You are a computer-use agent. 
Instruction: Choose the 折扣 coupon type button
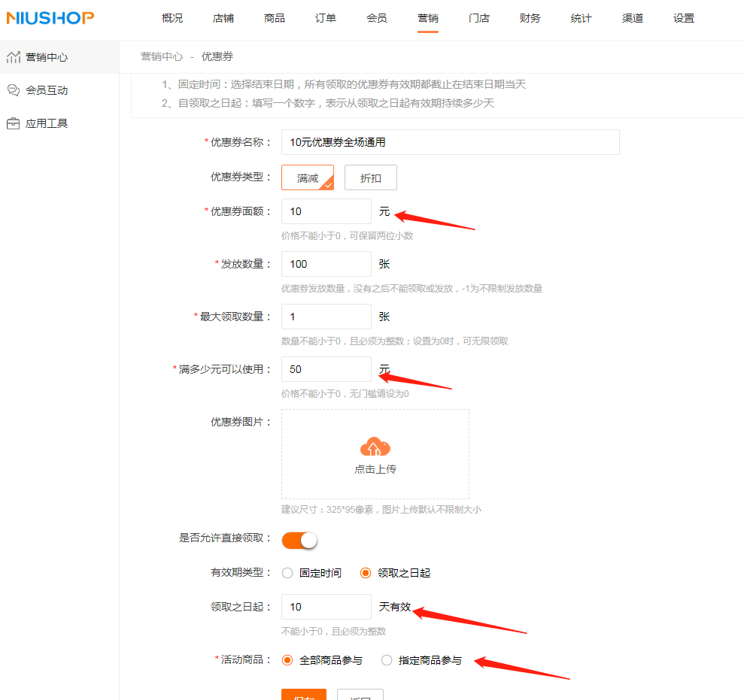tap(371, 178)
